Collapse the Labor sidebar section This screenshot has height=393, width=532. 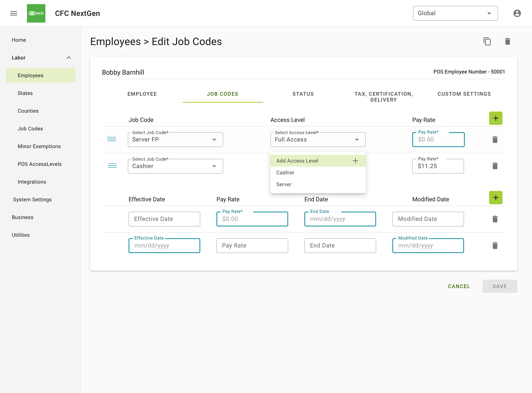click(69, 58)
